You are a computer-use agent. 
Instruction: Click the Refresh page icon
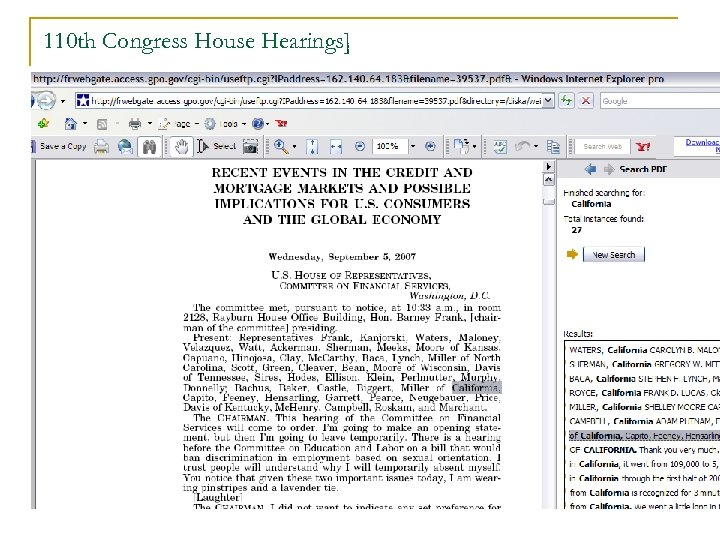[x=567, y=101]
